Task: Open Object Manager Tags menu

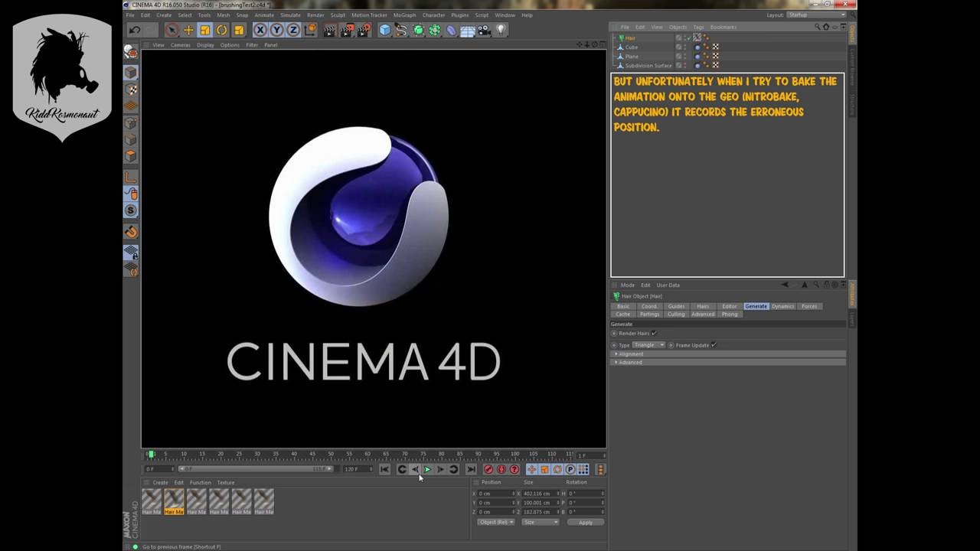Action: click(698, 27)
